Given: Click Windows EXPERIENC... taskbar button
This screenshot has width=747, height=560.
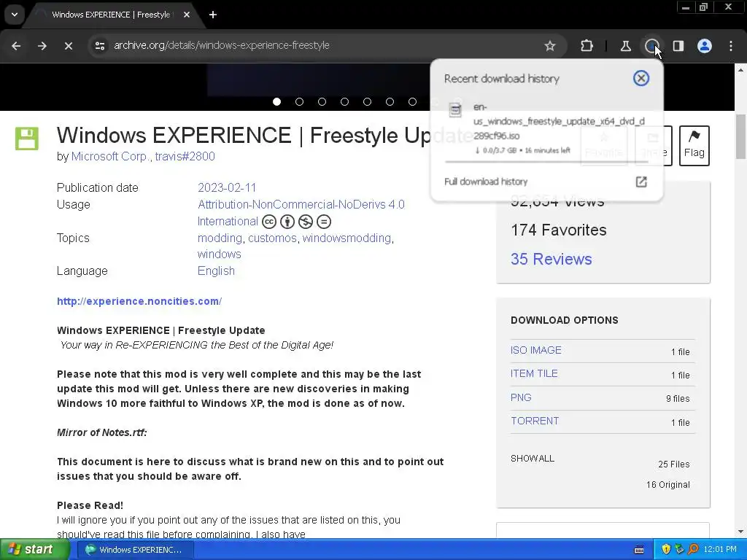Looking at the screenshot, I should (135, 550).
